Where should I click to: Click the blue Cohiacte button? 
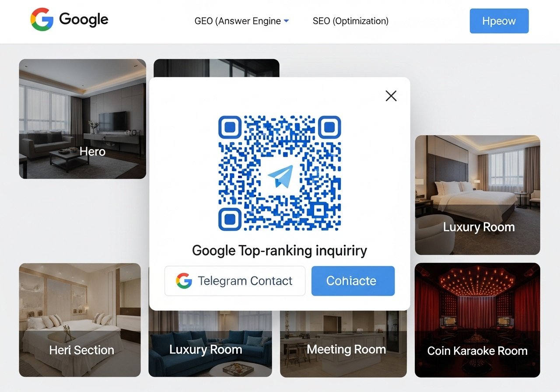353,281
